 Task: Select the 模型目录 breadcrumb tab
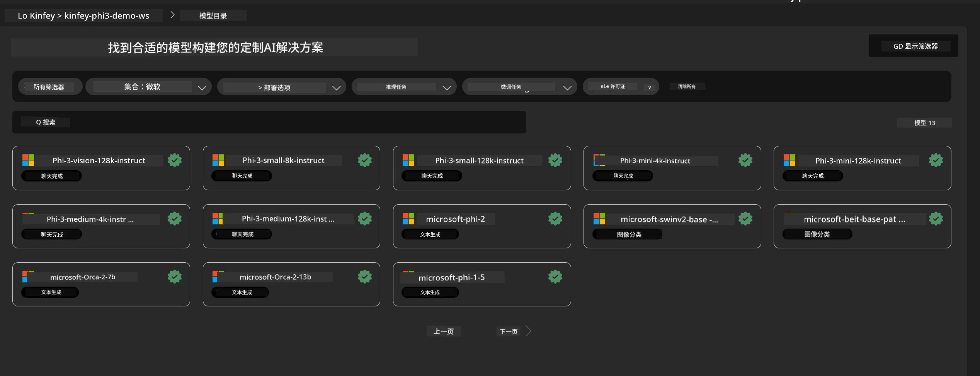[213, 15]
